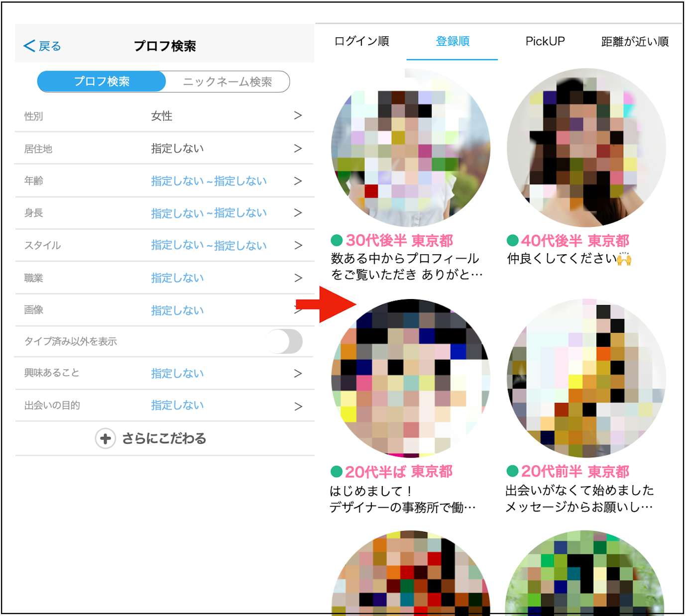Open the 40代後半 東京都 profile photo

[x=586, y=148]
